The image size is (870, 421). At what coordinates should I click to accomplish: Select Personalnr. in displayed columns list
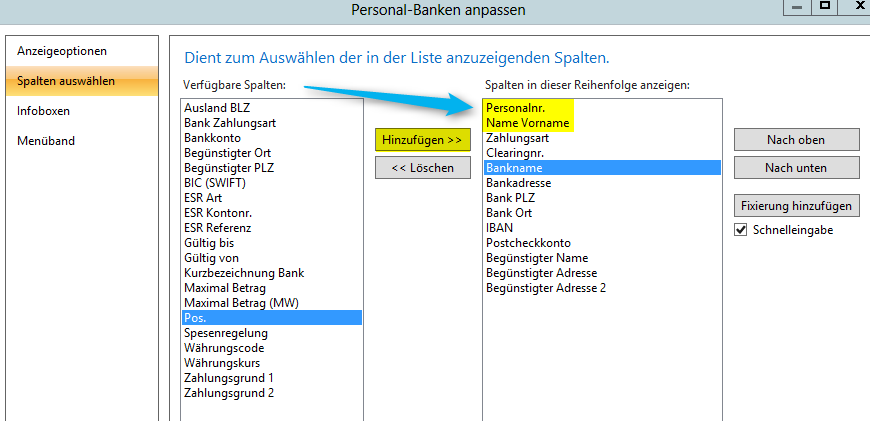click(516, 108)
